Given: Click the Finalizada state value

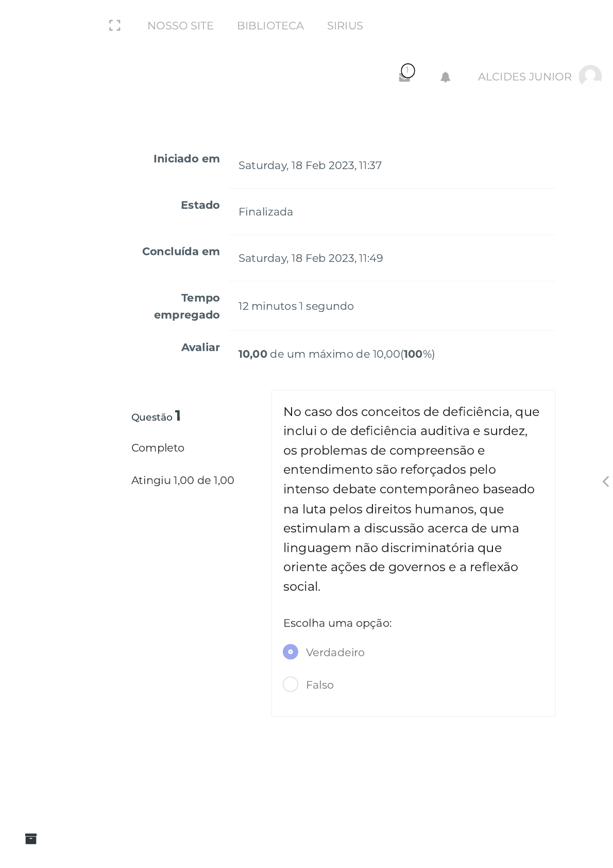Looking at the screenshot, I should (266, 212).
